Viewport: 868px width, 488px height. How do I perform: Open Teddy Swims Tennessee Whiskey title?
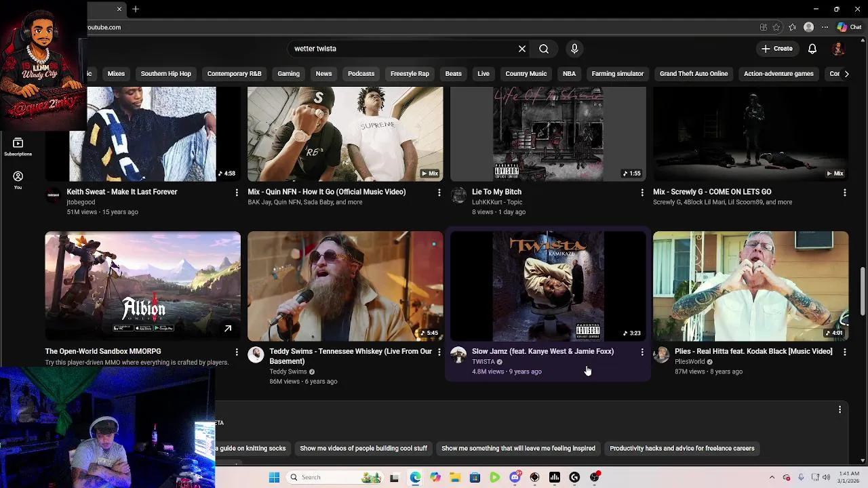[351, 356]
